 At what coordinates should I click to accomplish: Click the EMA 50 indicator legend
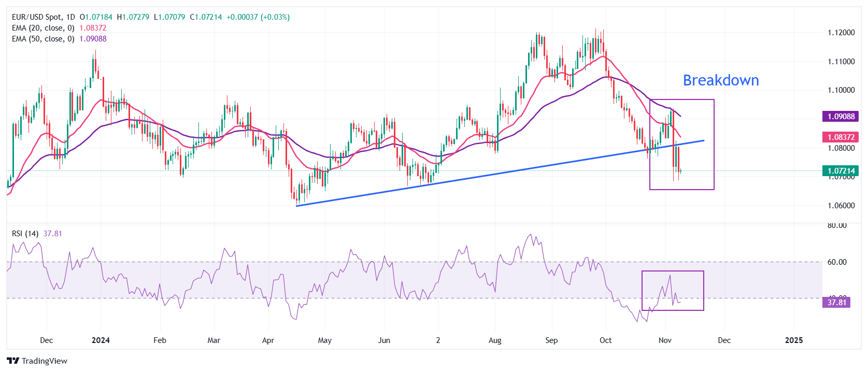(43, 39)
